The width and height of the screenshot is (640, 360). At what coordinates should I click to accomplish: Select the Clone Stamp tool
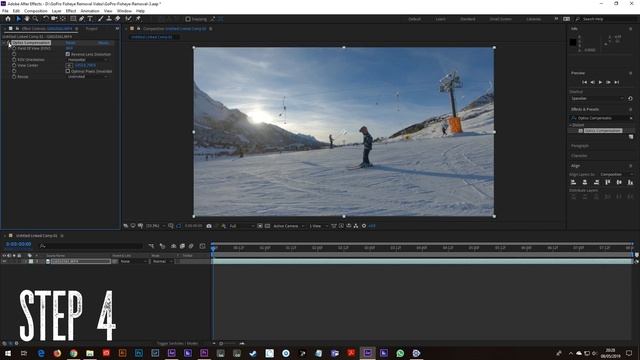coord(109,19)
